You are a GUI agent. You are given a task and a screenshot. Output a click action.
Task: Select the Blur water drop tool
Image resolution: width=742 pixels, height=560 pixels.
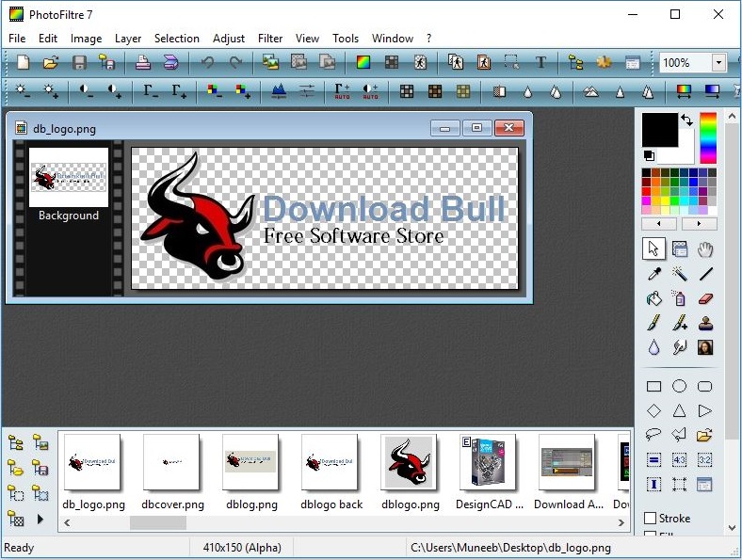tap(654, 347)
